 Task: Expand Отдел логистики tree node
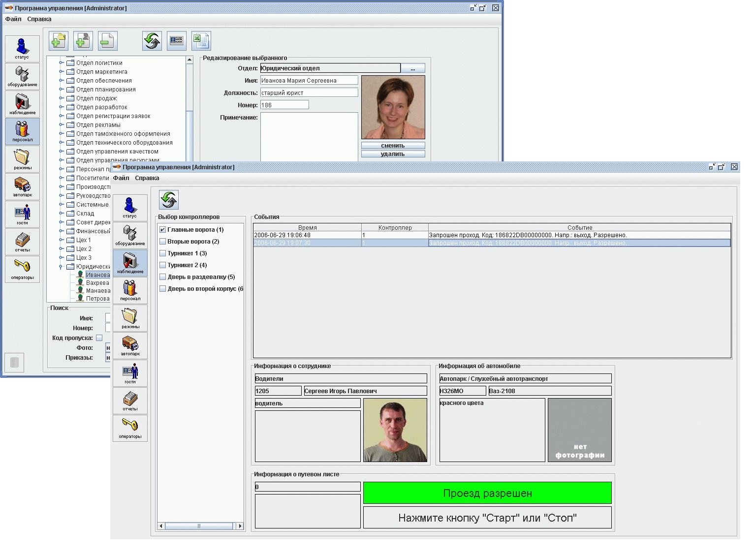62,63
